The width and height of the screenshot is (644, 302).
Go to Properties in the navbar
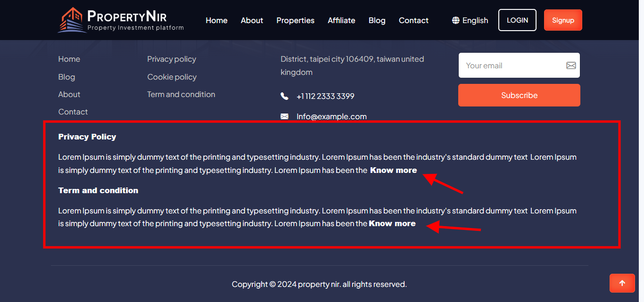295,20
